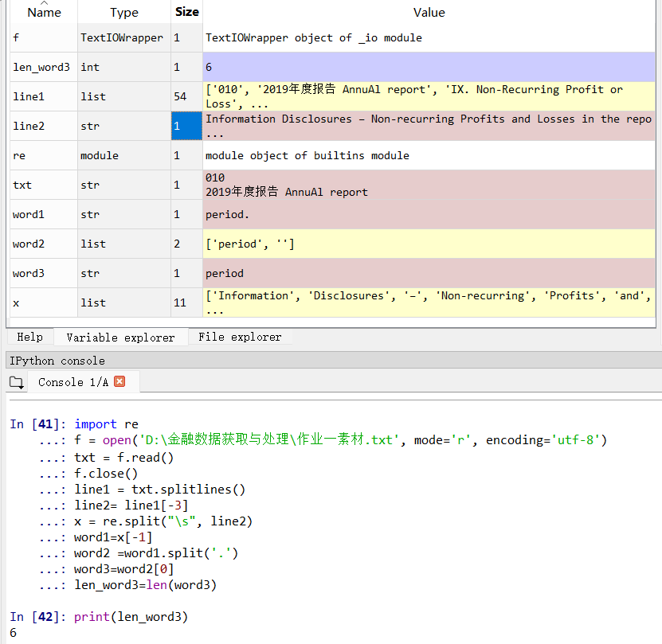Close the Console 1/A tab
662x644 pixels.
(120, 381)
